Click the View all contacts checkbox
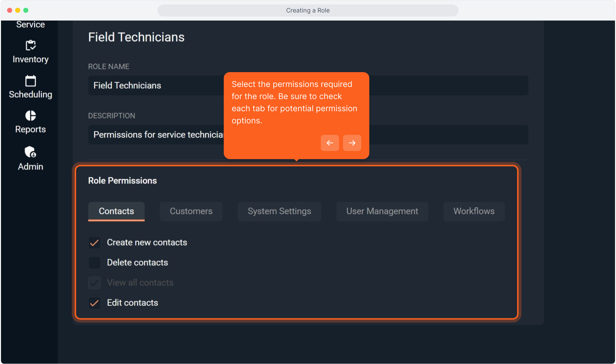Image resolution: width=616 pixels, height=364 pixels. click(94, 283)
